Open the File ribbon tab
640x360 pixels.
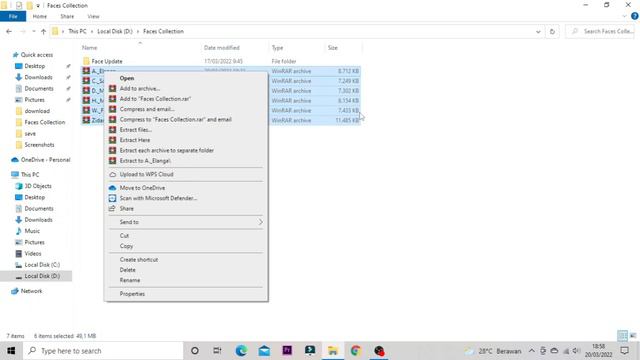(x=13, y=16)
